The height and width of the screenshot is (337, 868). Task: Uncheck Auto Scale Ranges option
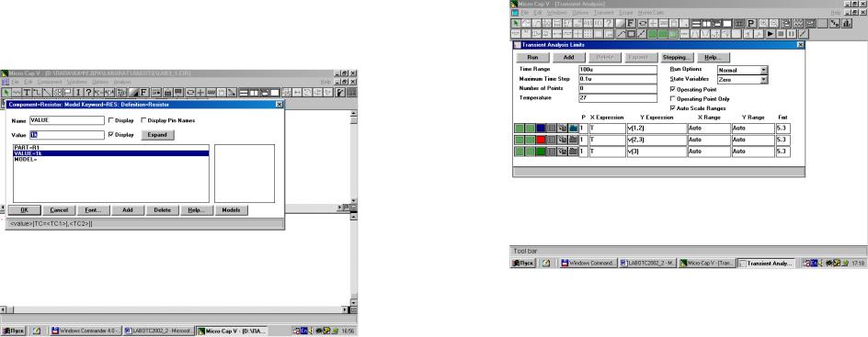[x=672, y=108]
